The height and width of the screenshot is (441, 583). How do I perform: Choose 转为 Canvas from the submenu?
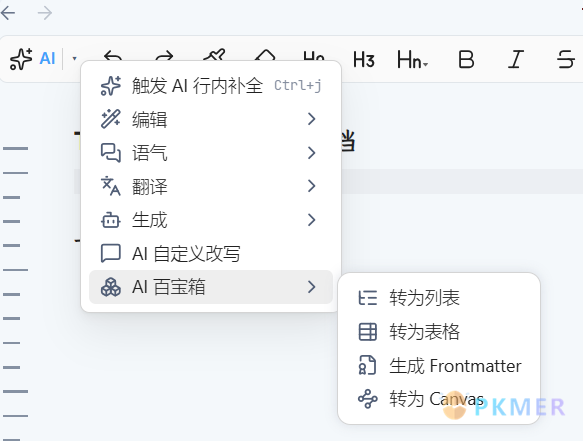coord(439,399)
